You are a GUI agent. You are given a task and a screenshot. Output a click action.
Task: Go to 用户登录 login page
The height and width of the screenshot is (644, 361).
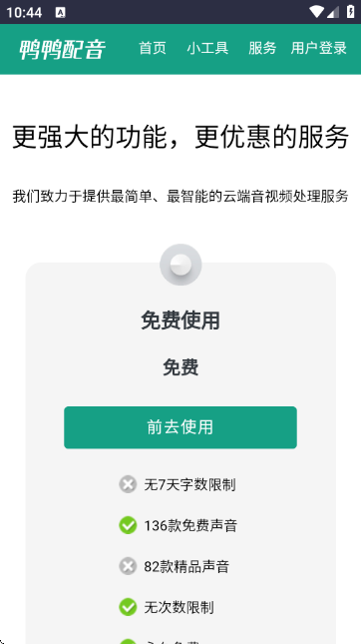pyautogui.click(x=319, y=48)
